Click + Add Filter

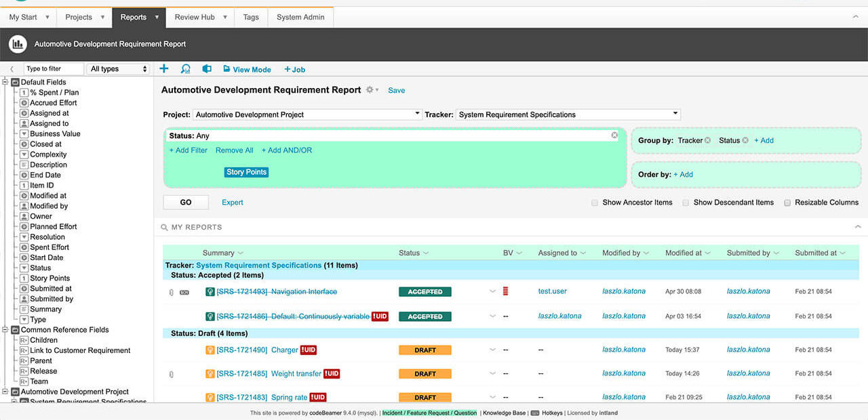(189, 150)
